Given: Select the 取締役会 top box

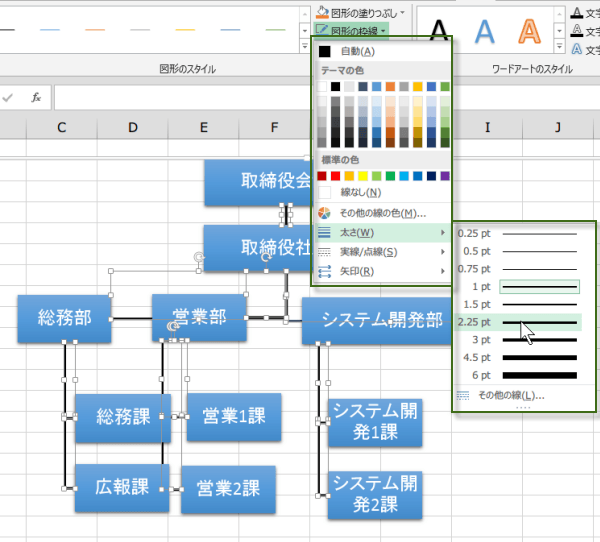Looking at the screenshot, I should tap(259, 182).
